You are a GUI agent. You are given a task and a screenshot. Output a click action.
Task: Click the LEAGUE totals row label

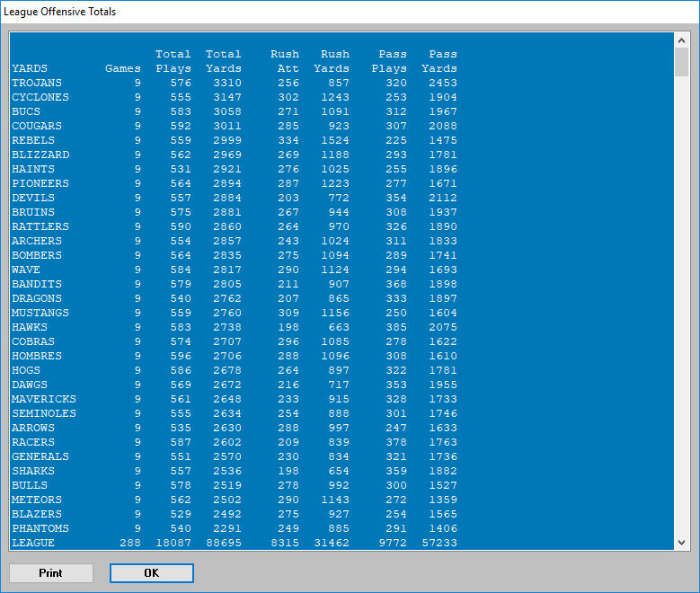(33, 543)
